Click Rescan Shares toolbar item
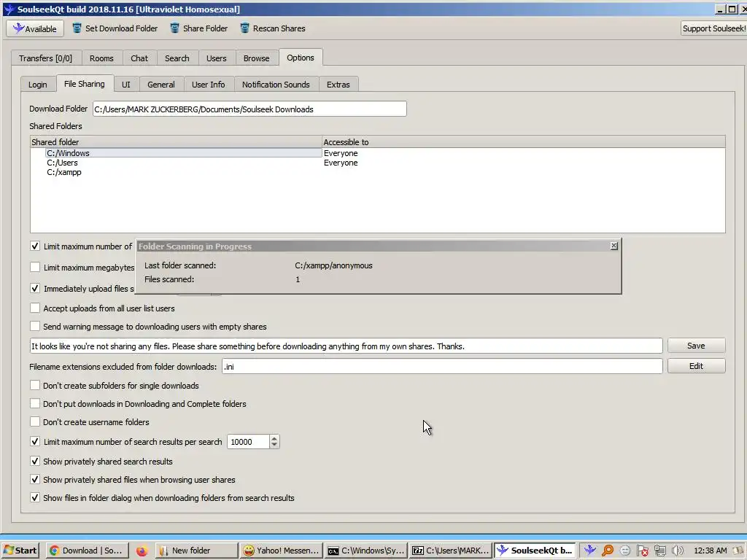 coord(273,28)
